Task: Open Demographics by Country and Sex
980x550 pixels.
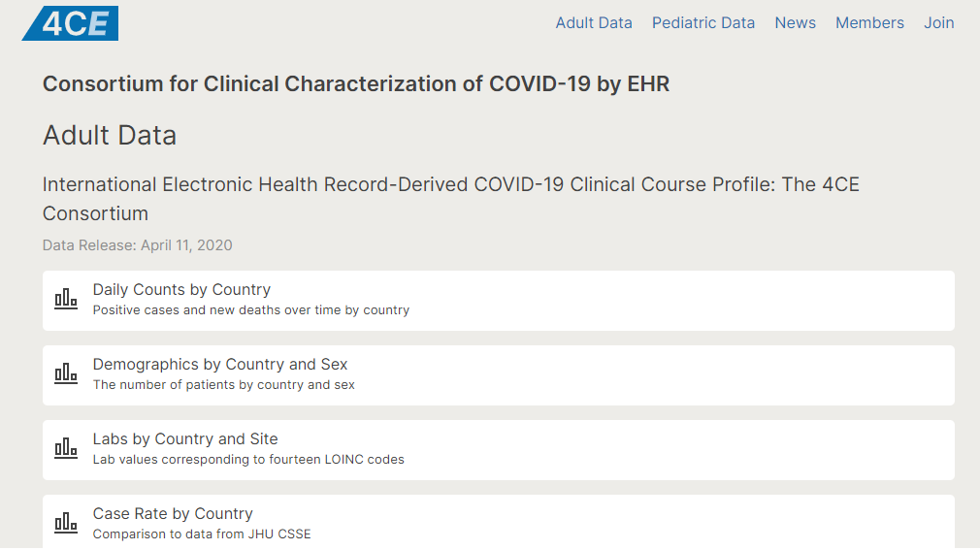Action: [220, 365]
